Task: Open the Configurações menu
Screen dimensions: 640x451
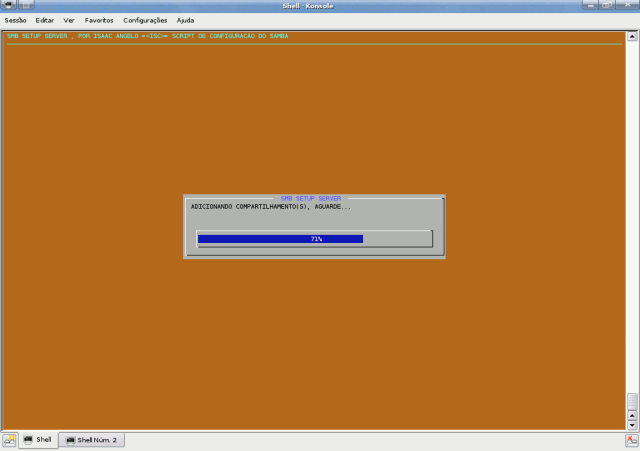Action: [145, 20]
